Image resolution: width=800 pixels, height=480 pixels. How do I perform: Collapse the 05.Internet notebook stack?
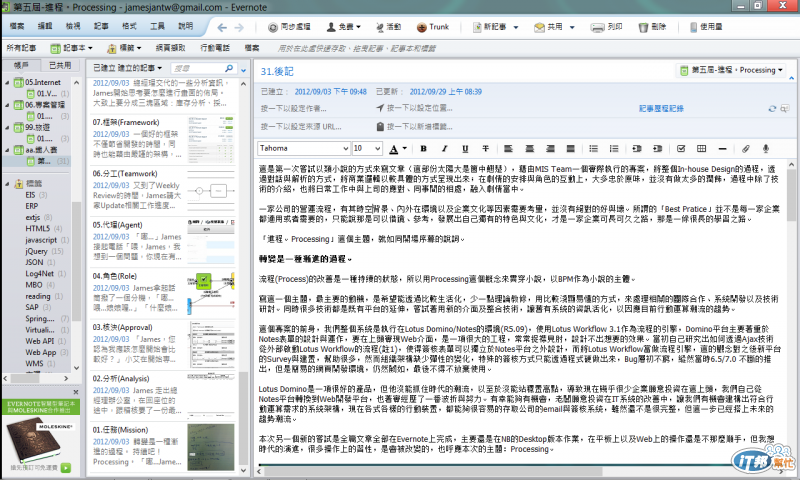(x=7, y=83)
